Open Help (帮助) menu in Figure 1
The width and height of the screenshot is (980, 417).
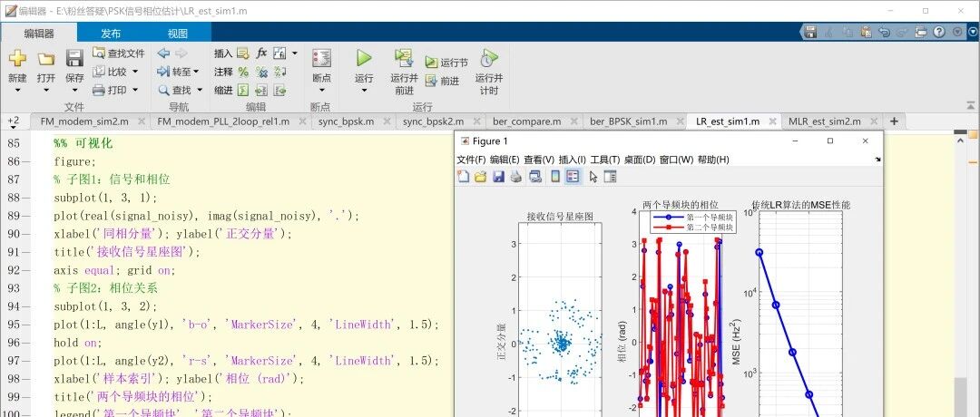point(713,160)
